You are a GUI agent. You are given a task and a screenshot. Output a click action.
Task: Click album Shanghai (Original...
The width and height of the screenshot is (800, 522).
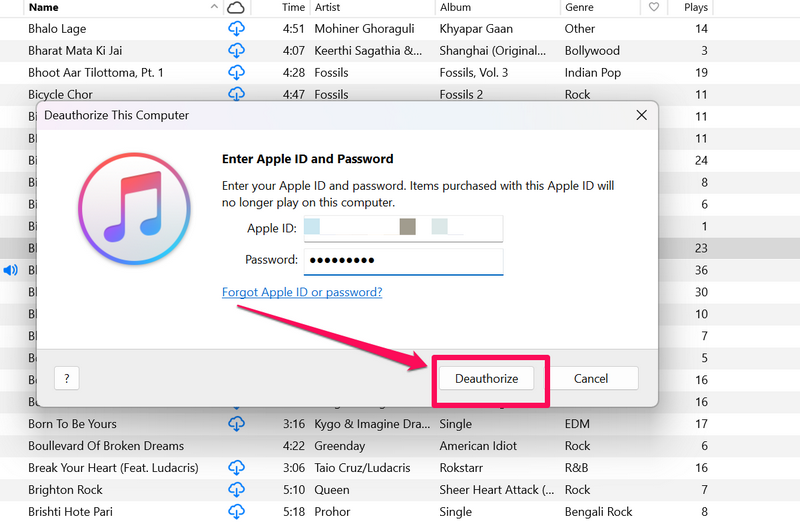click(492, 51)
